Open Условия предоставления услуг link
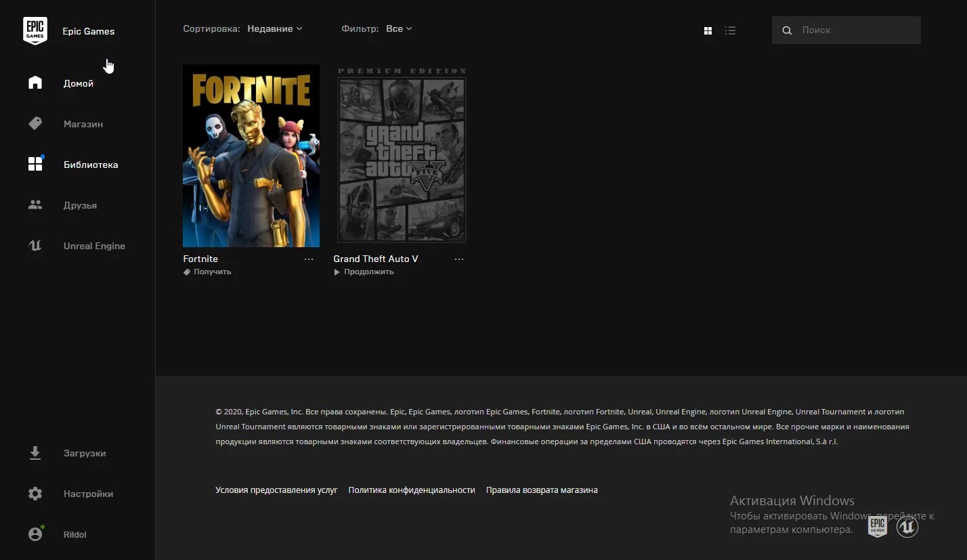 click(x=276, y=490)
